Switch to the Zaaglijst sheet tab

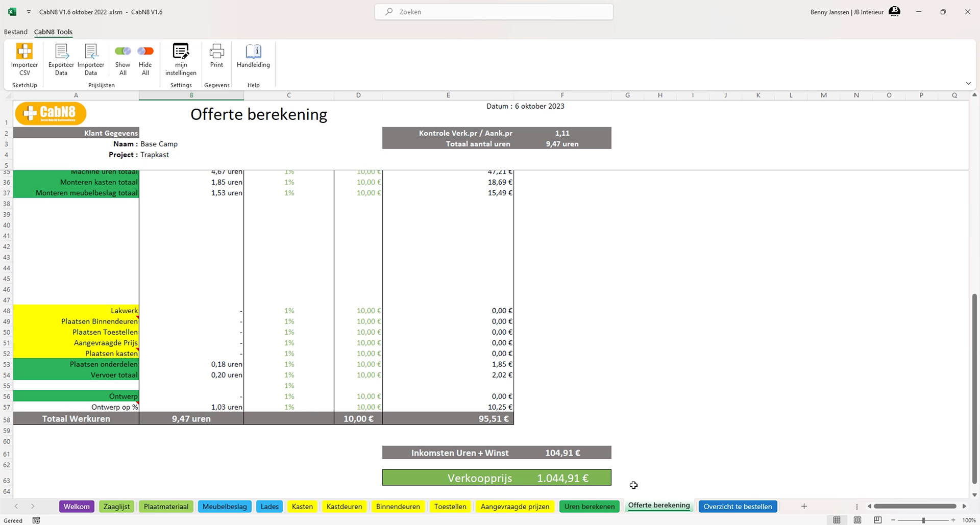click(116, 506)
